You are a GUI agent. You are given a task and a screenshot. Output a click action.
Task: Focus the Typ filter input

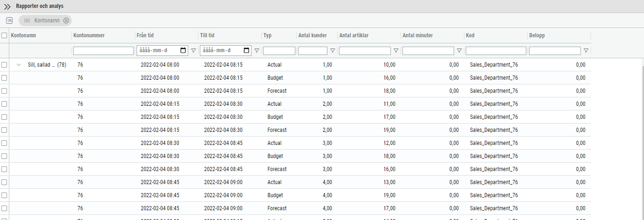pyautogui.click(x=279, y=51)
